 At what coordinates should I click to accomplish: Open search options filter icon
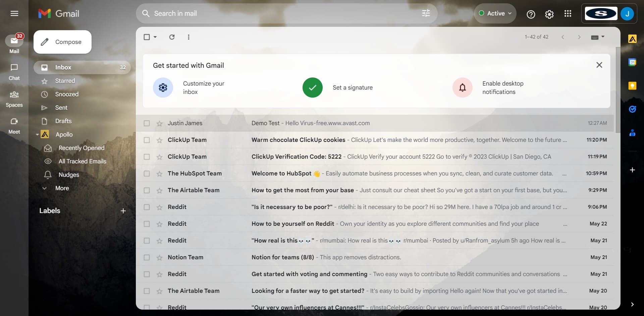[x=426, y=13]
